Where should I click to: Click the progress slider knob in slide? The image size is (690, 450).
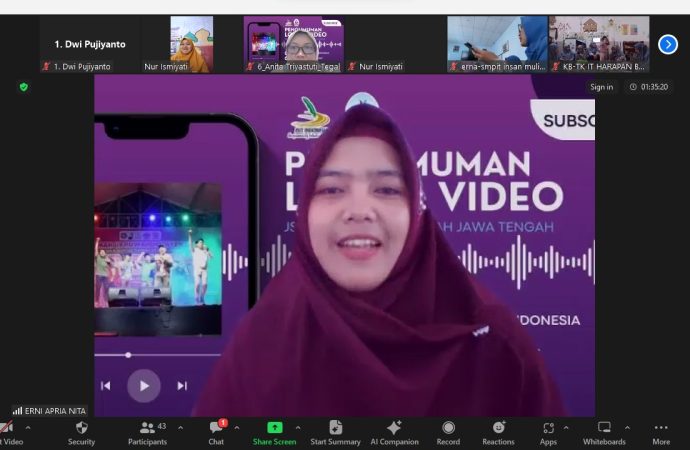coord(128,355)
